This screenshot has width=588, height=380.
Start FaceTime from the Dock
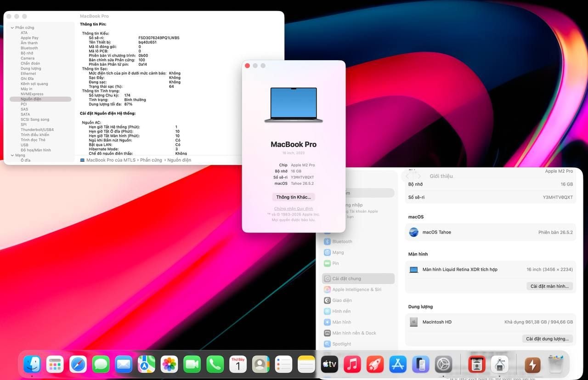(192, 364)
